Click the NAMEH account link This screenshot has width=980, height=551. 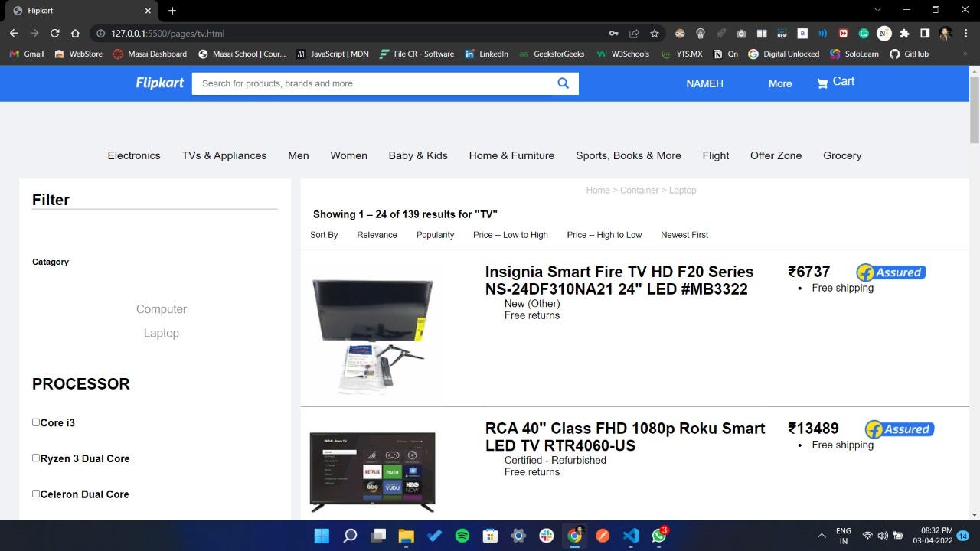pyautogui.click(x=705, y=83)
